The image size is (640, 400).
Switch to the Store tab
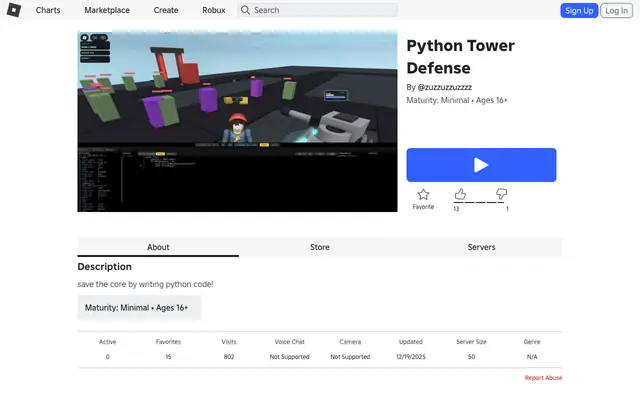click(x=320, y=247)
